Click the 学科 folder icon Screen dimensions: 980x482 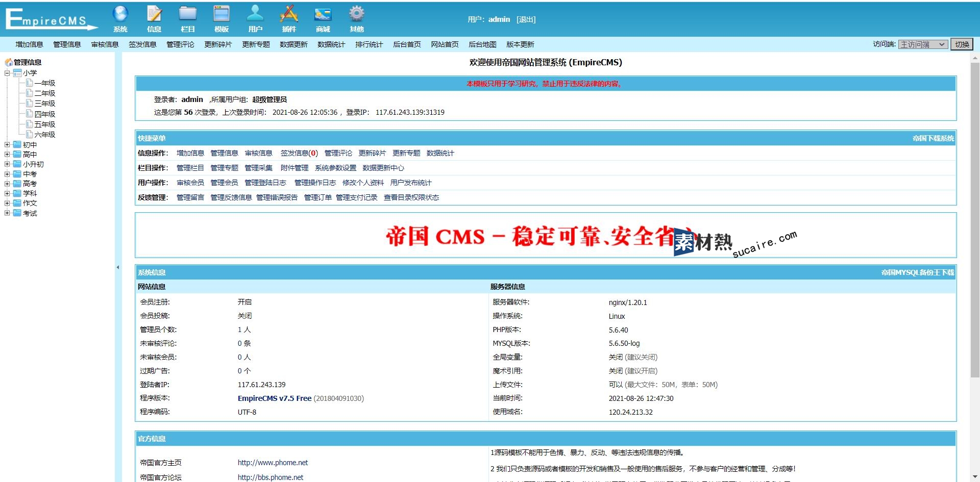coord(17,193)
